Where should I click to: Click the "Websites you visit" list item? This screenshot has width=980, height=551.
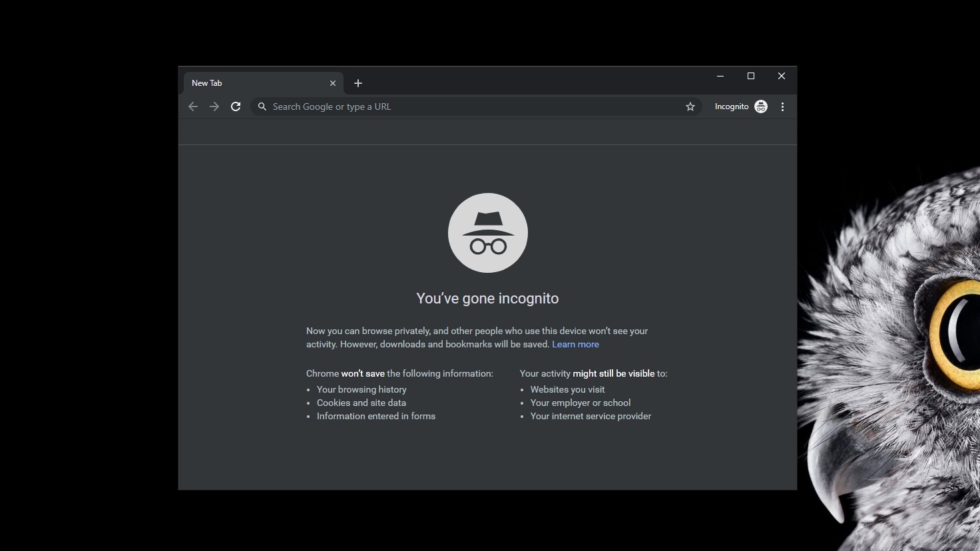[567, 389]
